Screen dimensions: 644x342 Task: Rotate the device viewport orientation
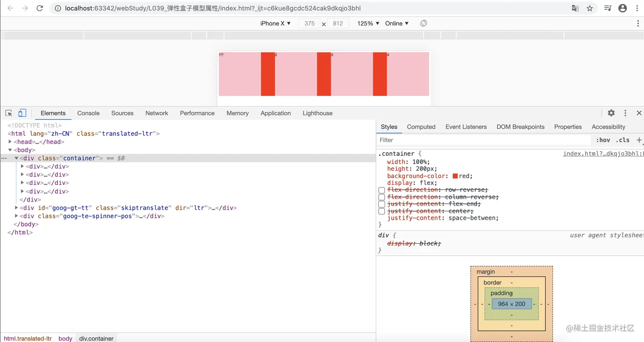tap(423, 23)
